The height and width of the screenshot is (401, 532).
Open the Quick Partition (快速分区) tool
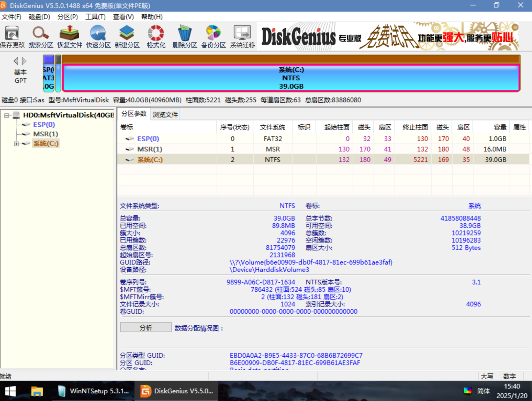(x=98, y=37)
